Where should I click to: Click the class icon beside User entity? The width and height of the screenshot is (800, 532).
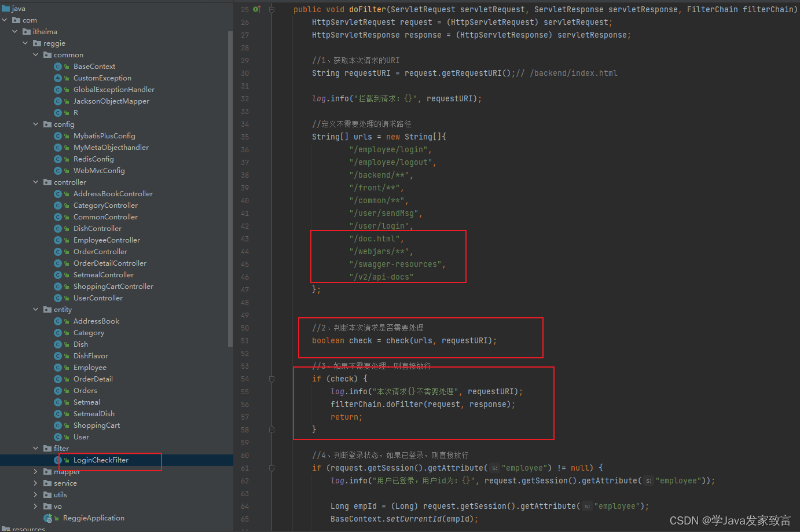(58, 437)
